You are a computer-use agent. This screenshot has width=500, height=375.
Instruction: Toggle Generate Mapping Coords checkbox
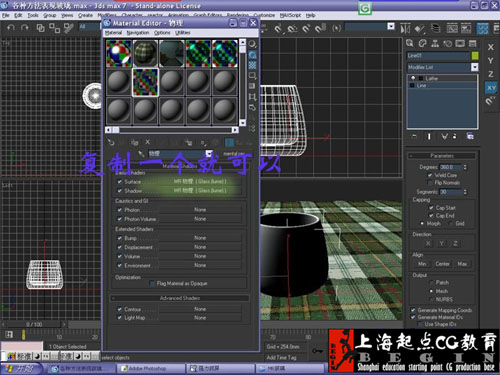point(413,310)
